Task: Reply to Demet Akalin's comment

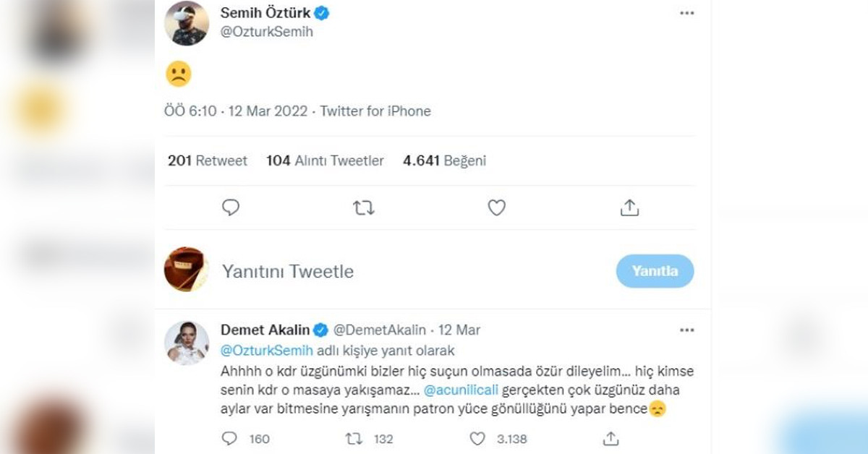Action: [229, 439]
